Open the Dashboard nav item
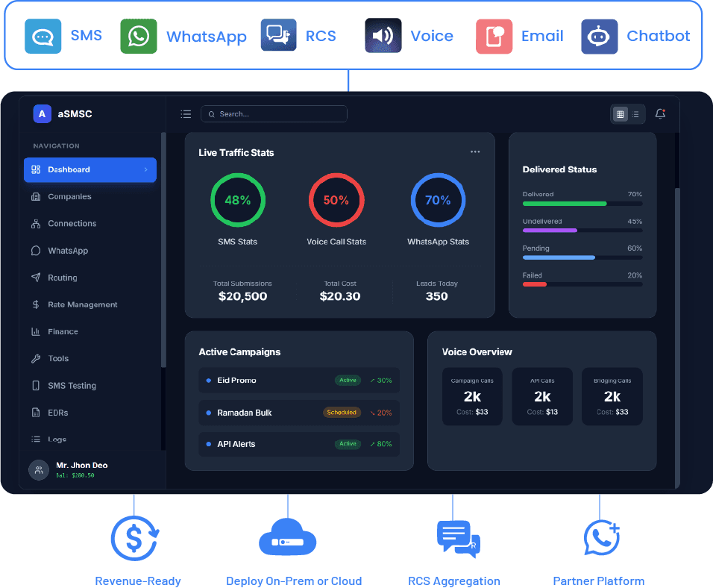This screenshot has height=588, width=713. tap(90, 169)
